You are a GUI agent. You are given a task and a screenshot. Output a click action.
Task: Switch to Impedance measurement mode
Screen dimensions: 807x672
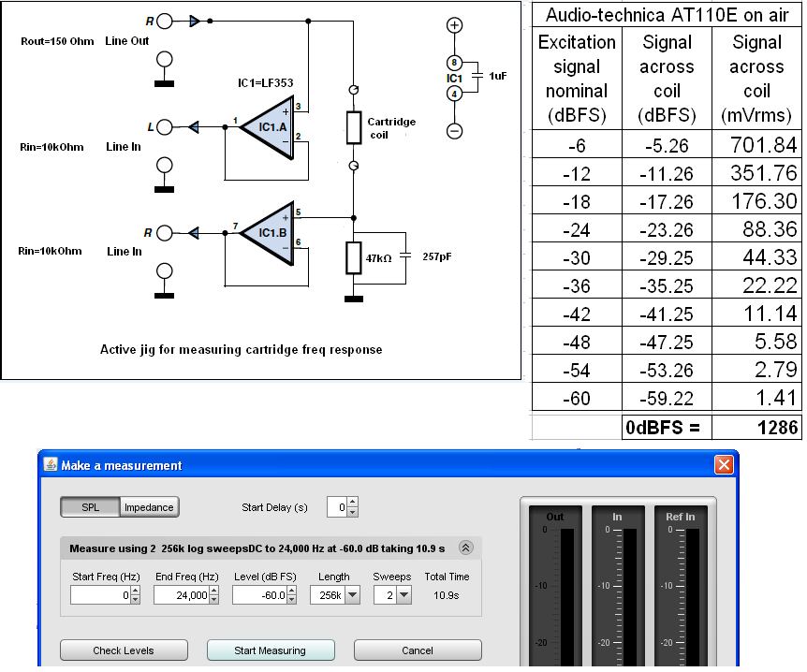[149, 507]
